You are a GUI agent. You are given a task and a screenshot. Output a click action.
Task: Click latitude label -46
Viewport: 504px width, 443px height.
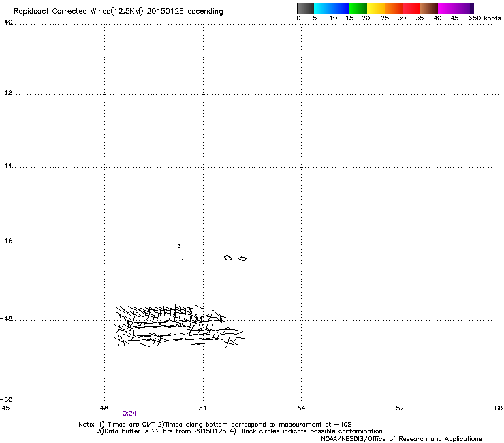(x=6, y=241)
